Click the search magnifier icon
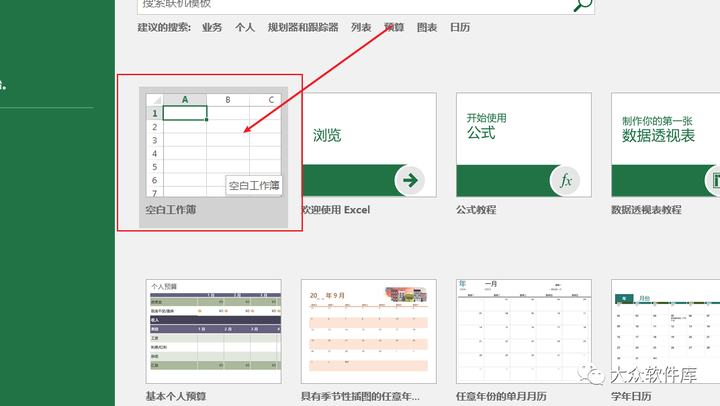Viewport: 720px width, 406px height. (583, 5)
